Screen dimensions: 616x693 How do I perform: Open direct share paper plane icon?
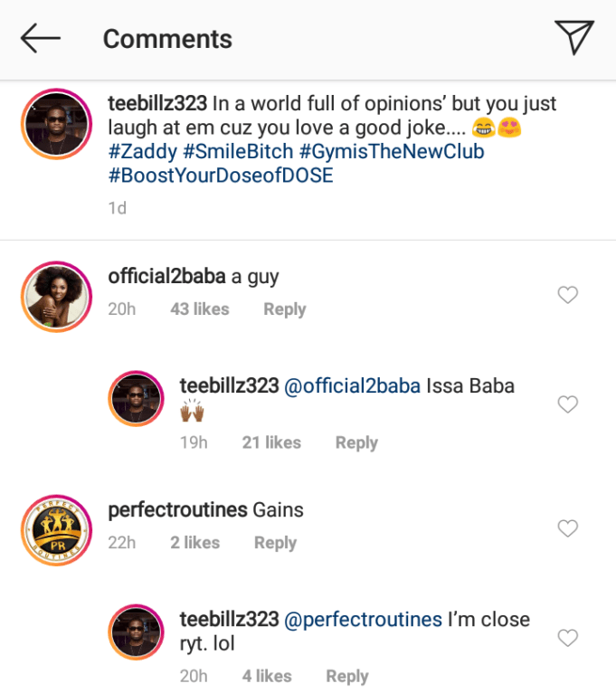tap(573, 37)
